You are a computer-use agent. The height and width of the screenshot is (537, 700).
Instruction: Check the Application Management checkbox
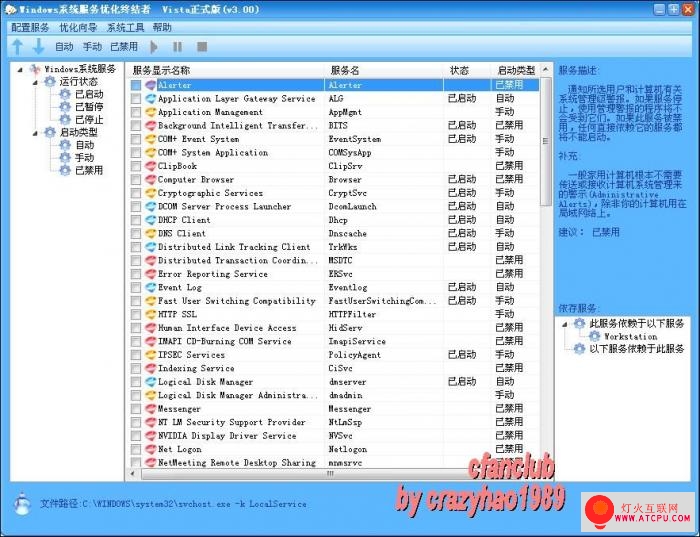click(x=136, y=112)
